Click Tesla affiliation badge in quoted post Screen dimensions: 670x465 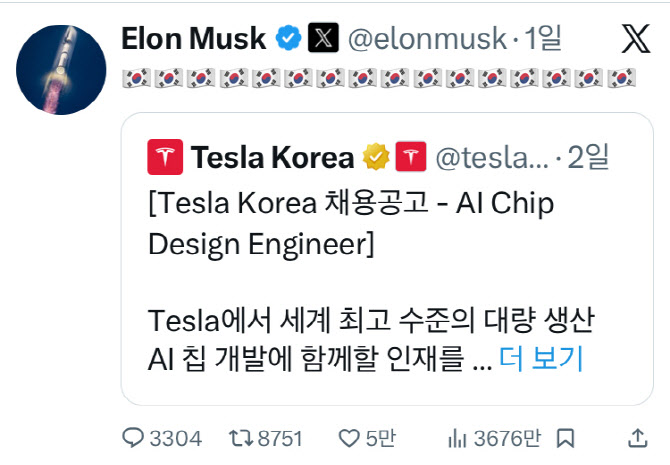pos(410,157)
